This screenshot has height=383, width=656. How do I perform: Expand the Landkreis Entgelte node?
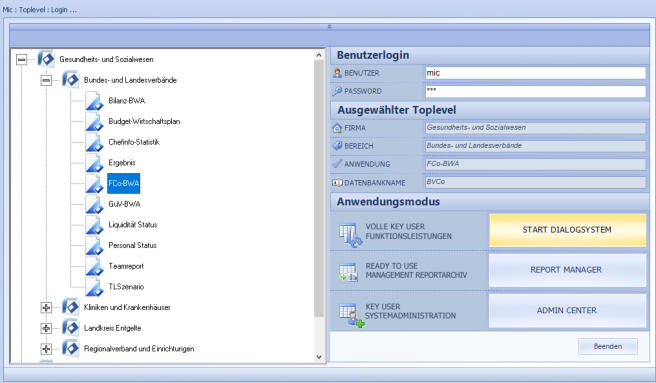tap(46, 328)
